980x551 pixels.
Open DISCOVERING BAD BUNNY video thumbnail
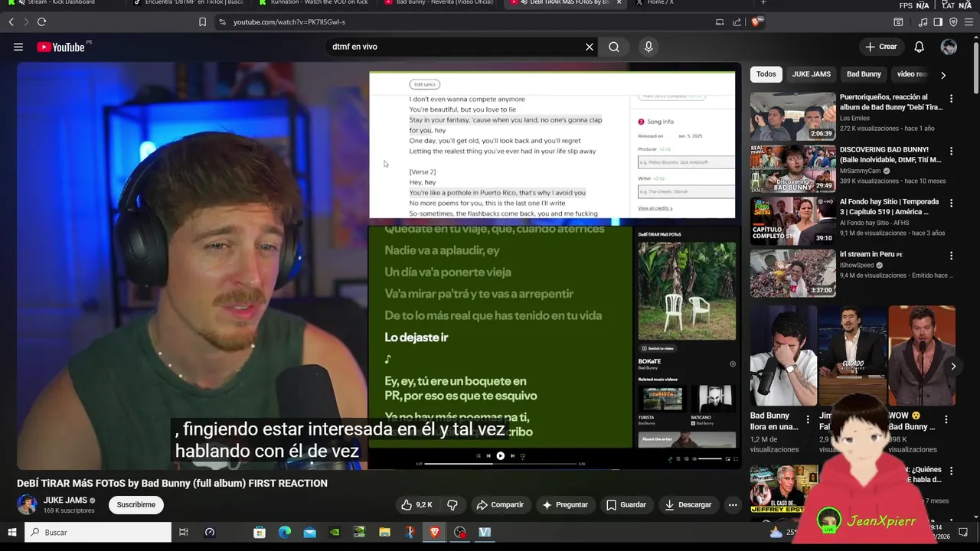coord(793,168)
